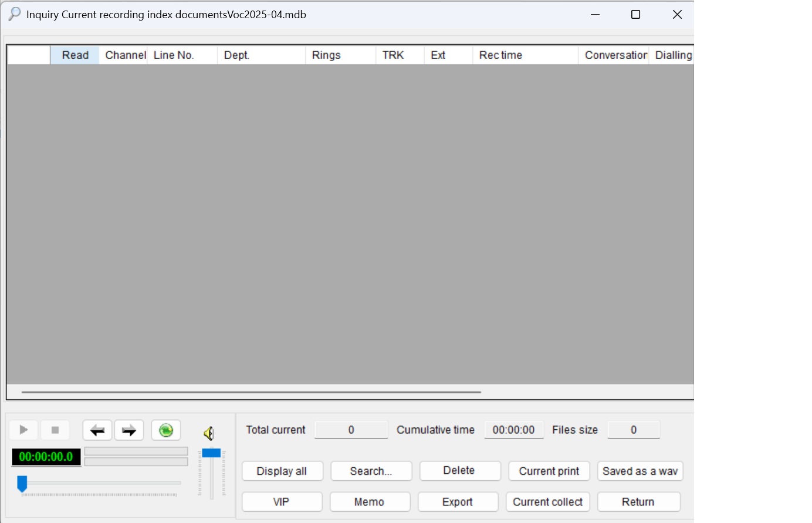Select the next recording arrow
The height and width of the screenshot is (523, 812).
128,430
